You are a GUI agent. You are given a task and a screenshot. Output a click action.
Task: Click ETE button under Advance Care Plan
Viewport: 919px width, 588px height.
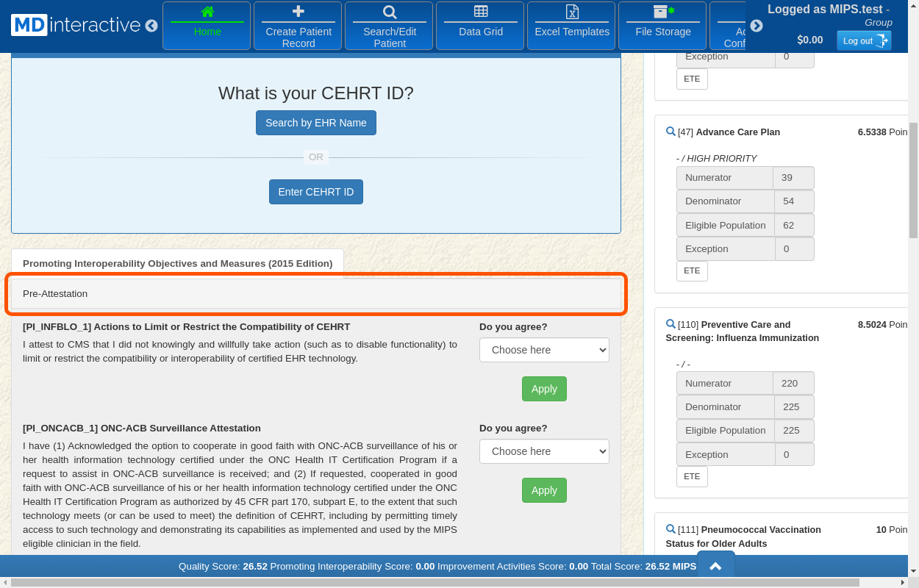(x=692, y=270)
